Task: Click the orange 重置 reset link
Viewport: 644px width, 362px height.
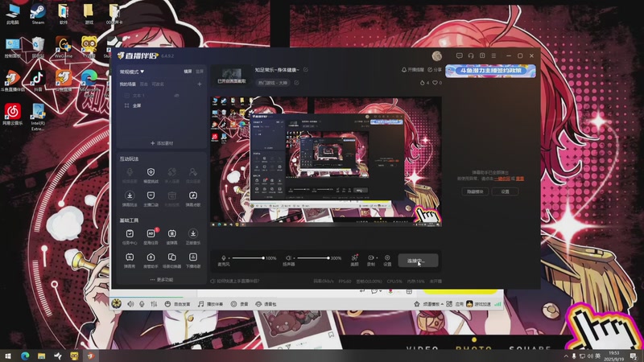Action: [x=520, y=179]
